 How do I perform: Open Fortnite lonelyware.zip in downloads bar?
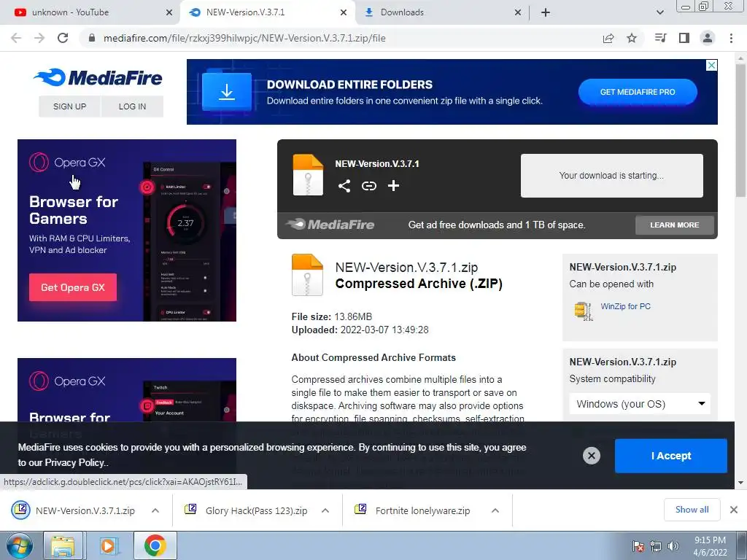(413, 510)
